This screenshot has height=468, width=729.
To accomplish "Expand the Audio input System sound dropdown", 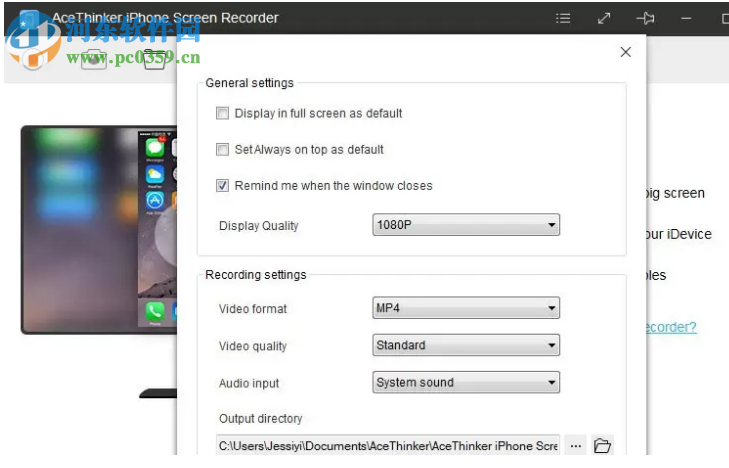I will (x=466, y=382).
